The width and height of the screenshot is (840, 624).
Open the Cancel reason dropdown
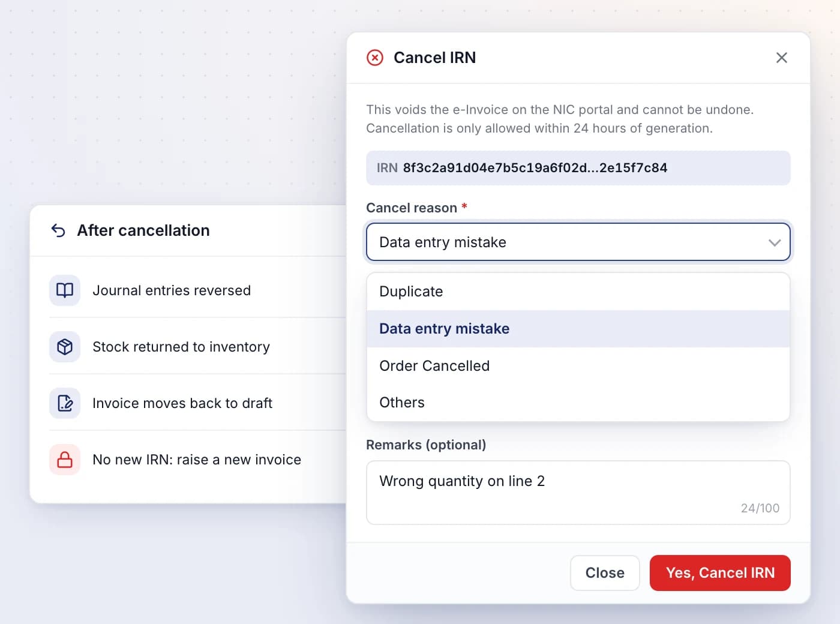point(578,242)
